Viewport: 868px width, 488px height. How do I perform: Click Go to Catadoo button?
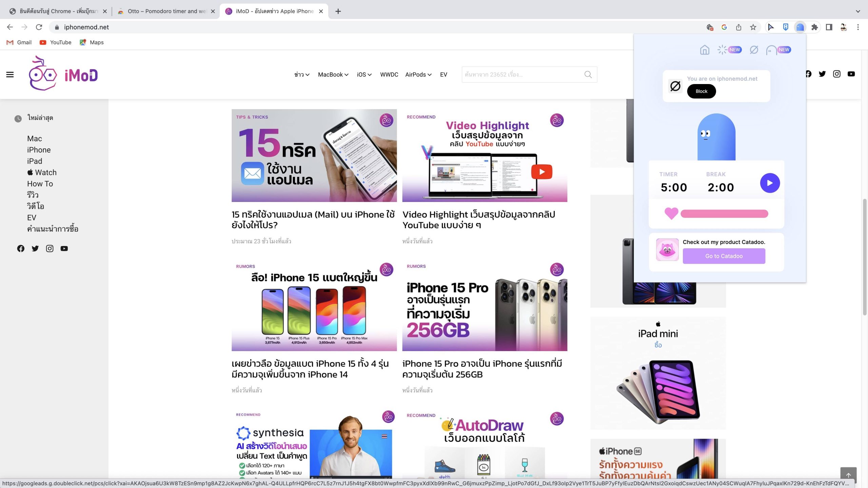click(x=724, y=256)
